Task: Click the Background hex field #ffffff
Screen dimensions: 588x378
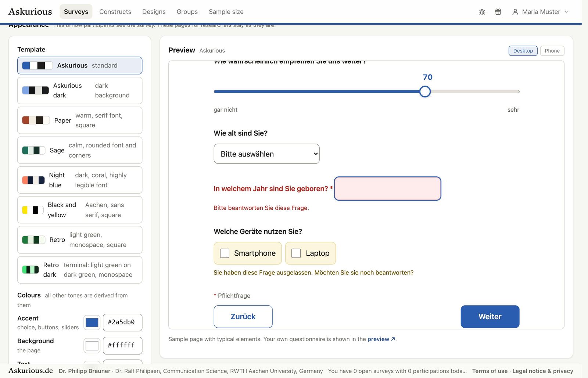Action: pos(122,345)
